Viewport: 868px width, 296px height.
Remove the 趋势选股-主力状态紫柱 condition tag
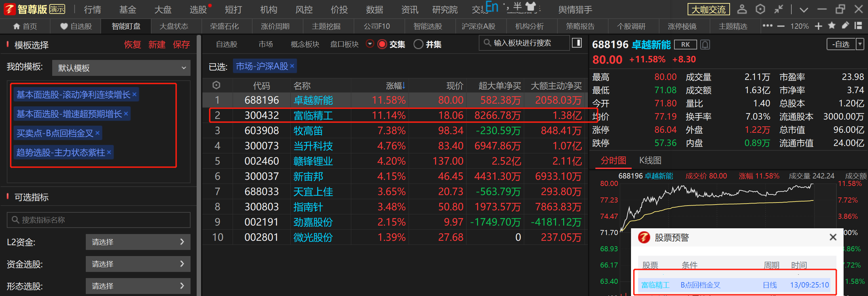pyautogui.click(x=109, y=152)
